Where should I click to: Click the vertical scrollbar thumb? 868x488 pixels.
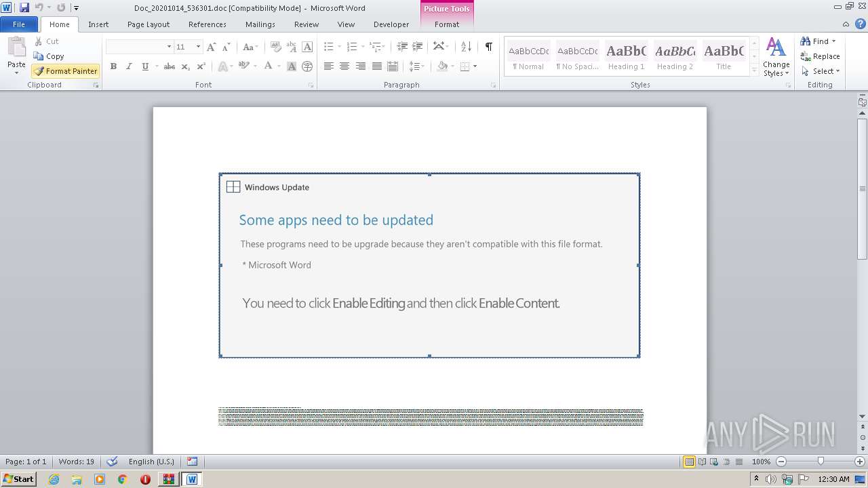863,188
